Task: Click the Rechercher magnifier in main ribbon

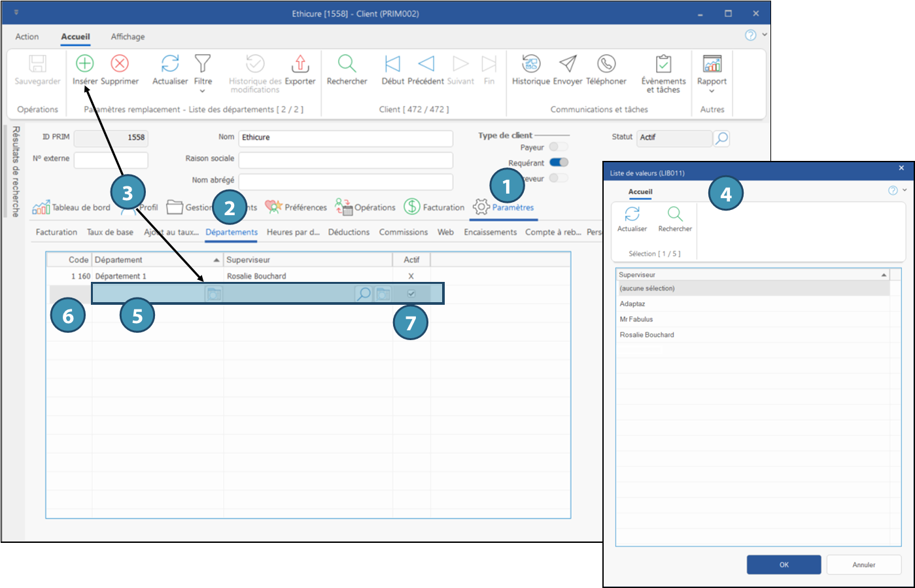Action: click(347, 63)
